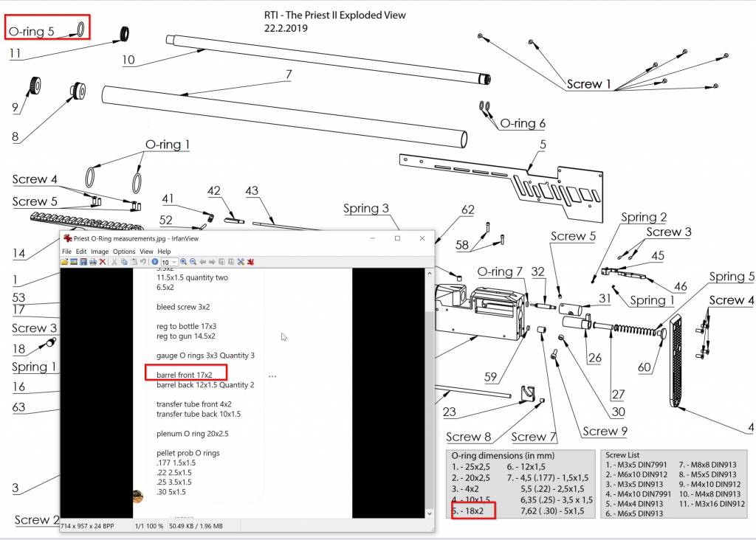
Task: Print the image using printer icon
Action: tap(93, 262)
